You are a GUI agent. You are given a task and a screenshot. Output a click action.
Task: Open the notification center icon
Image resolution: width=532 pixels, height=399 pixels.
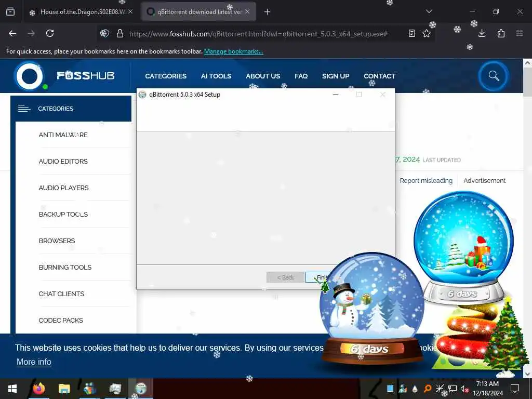[515, 389]
